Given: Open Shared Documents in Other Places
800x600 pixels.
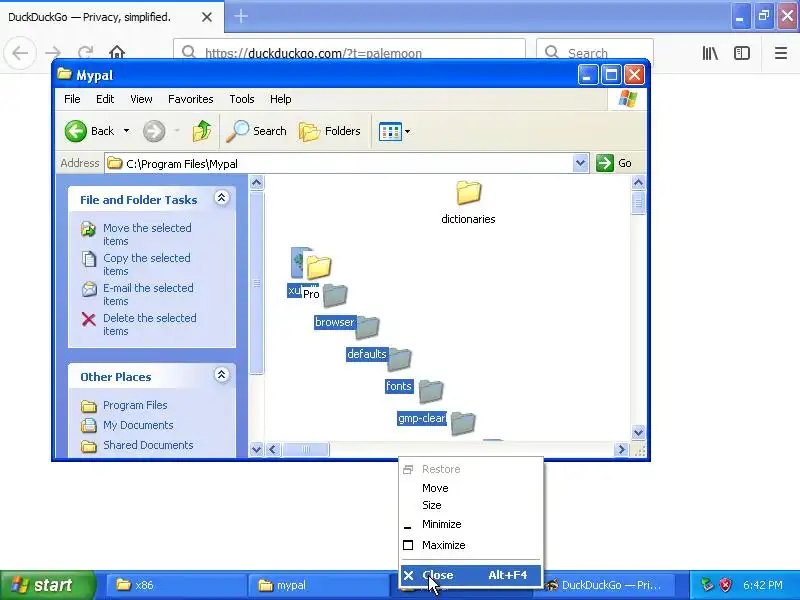Looking at the screenshot, I should (x=148, y=445).
